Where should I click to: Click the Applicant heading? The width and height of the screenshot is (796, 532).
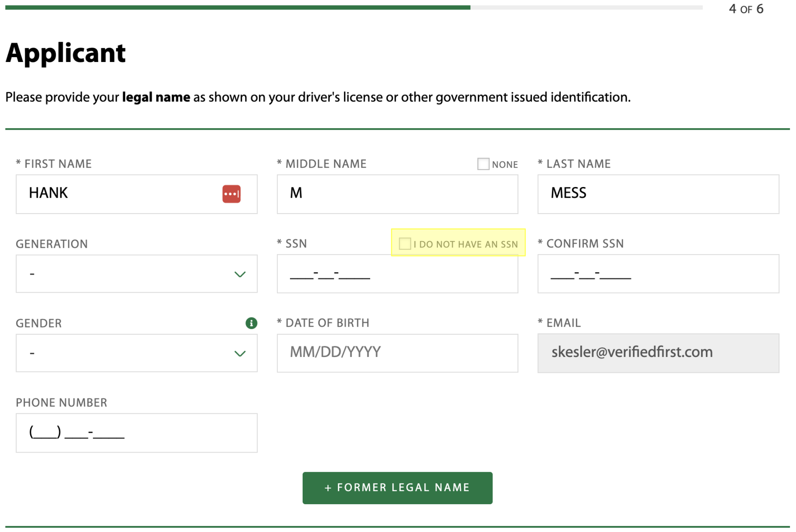click(x=66, y=53)
